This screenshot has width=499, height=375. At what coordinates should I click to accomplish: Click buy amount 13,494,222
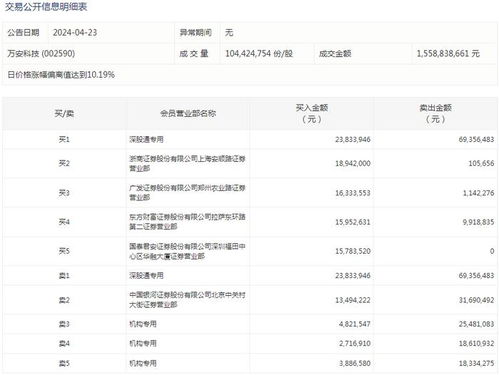click(353, 300)
